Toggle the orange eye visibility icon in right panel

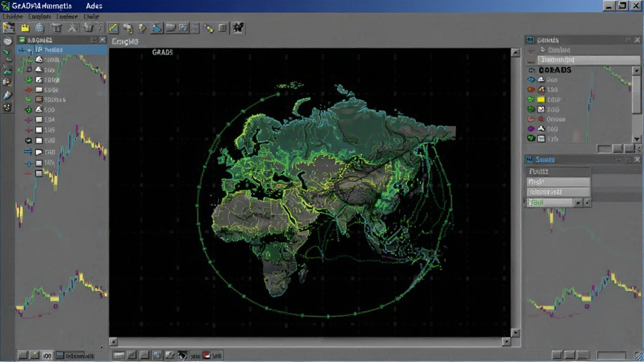(531, 89)
